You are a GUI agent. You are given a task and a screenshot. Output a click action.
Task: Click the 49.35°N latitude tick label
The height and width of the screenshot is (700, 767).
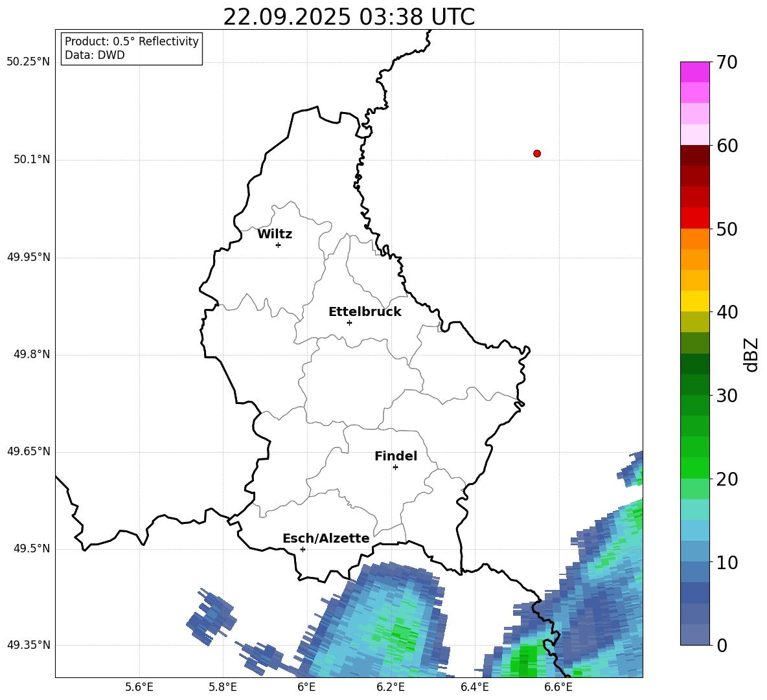click(29, 645)
